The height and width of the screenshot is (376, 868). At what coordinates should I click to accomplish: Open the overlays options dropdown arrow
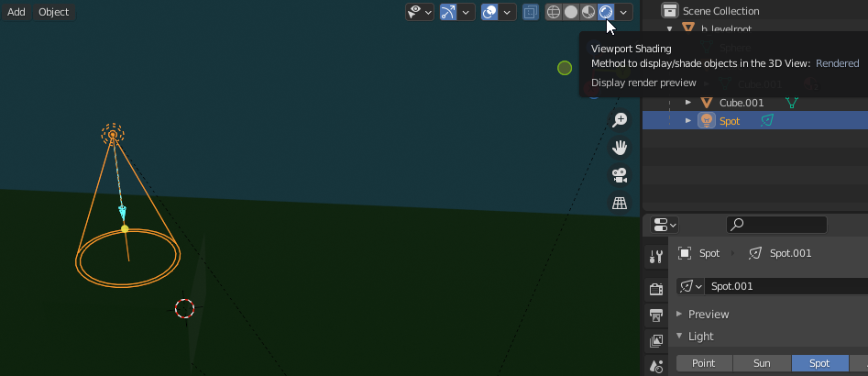(x=507, y=12)
